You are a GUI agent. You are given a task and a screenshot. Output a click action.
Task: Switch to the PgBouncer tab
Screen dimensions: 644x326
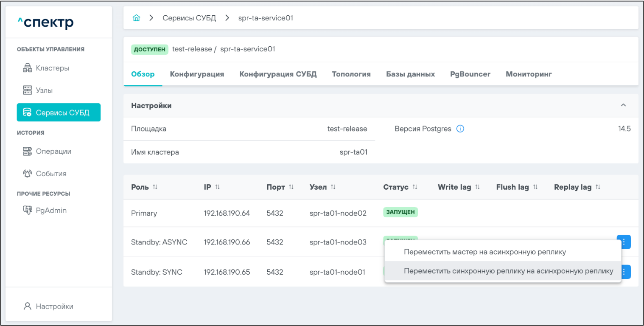coord(470,74)
